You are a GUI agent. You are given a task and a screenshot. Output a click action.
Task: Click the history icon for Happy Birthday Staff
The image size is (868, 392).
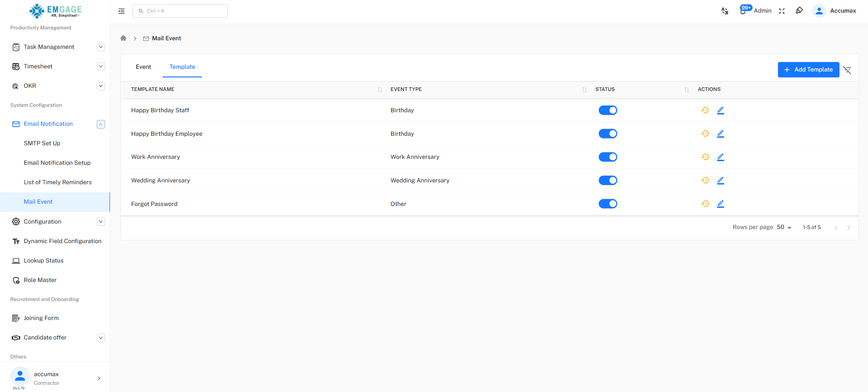pos(705,110)
